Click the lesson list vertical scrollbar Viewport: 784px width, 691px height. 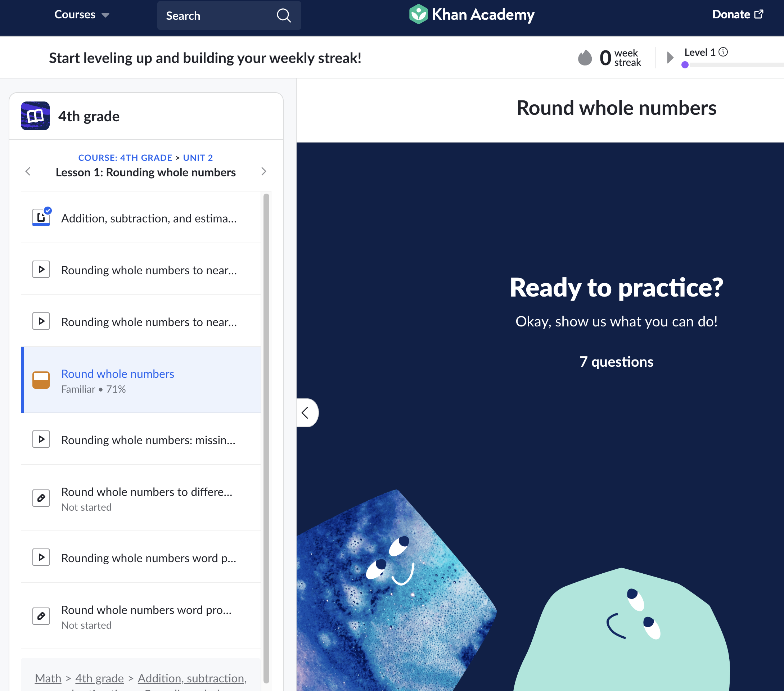coord(266,438)
